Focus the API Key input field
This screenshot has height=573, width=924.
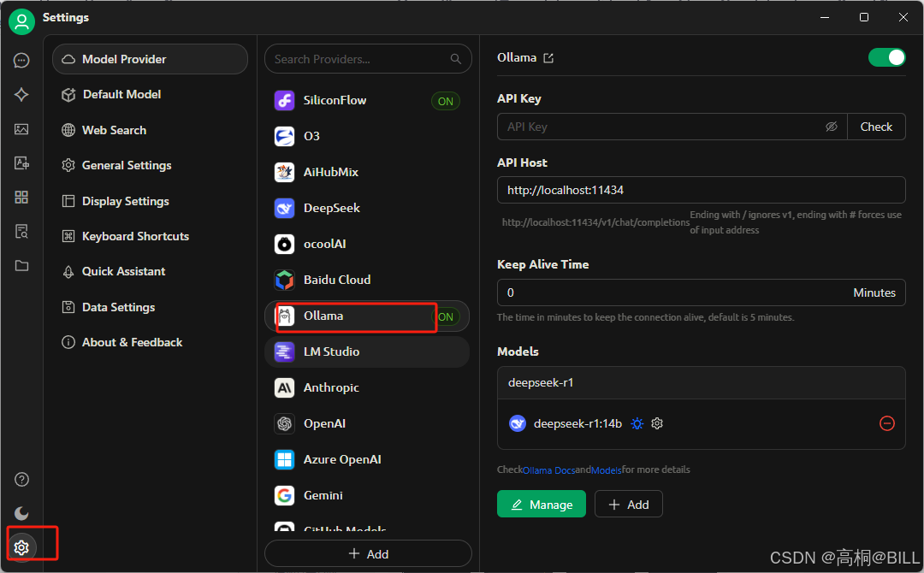(672, 127)
